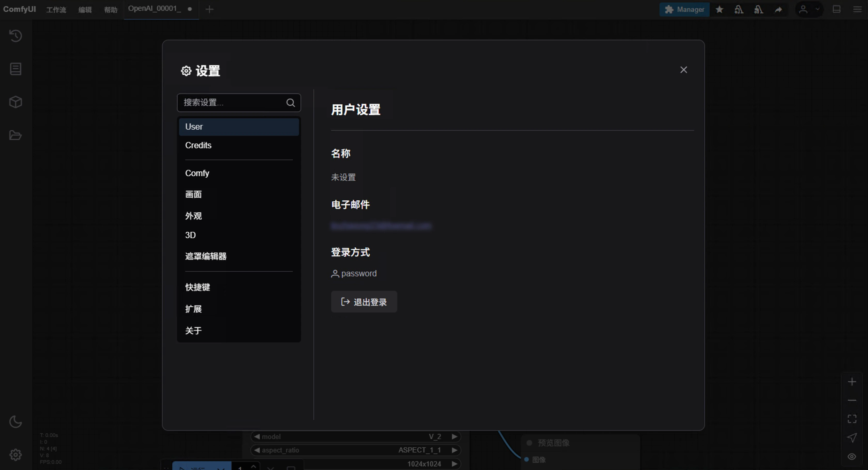The height and width of the screenshot is (470, 868).
Task: Open the 遮罩编辑器 settings section
Action: [x=205, y=256]
